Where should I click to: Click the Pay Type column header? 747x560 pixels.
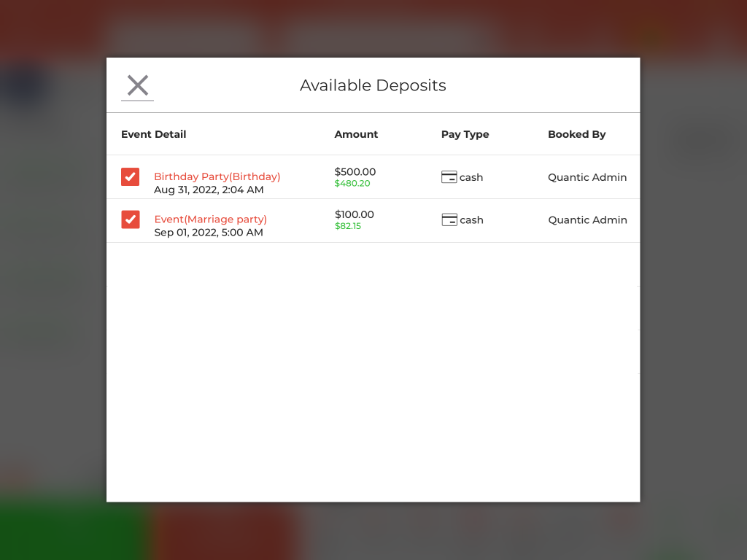coord(465,134)
